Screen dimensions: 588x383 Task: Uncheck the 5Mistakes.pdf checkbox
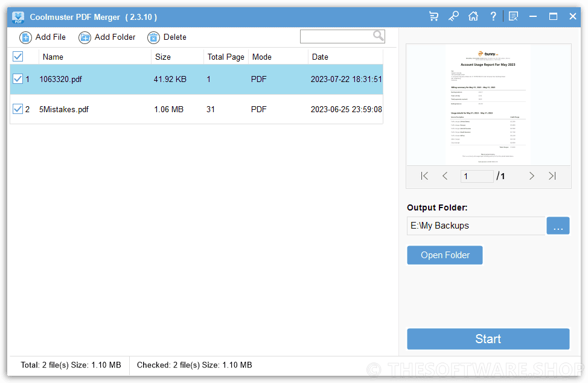click(18, 109)
